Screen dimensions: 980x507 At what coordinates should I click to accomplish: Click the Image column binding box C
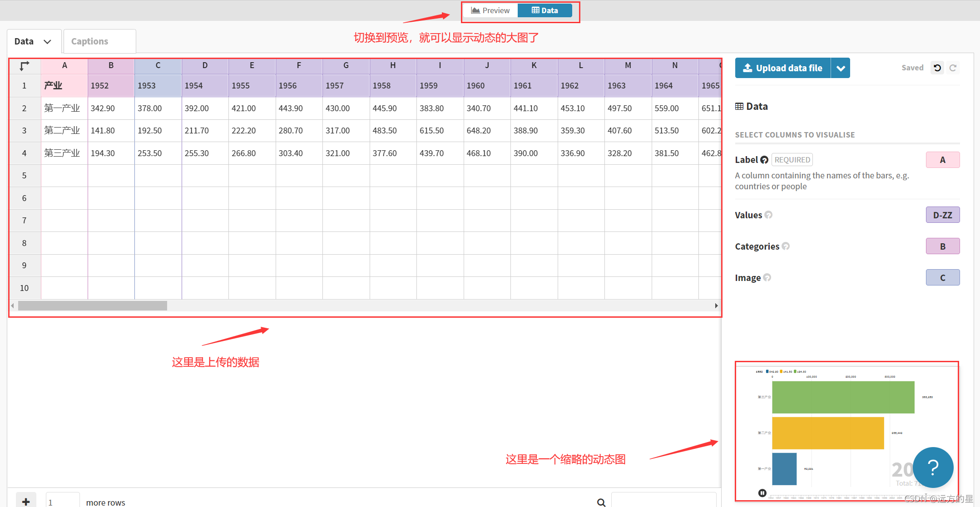coord(942,277)
